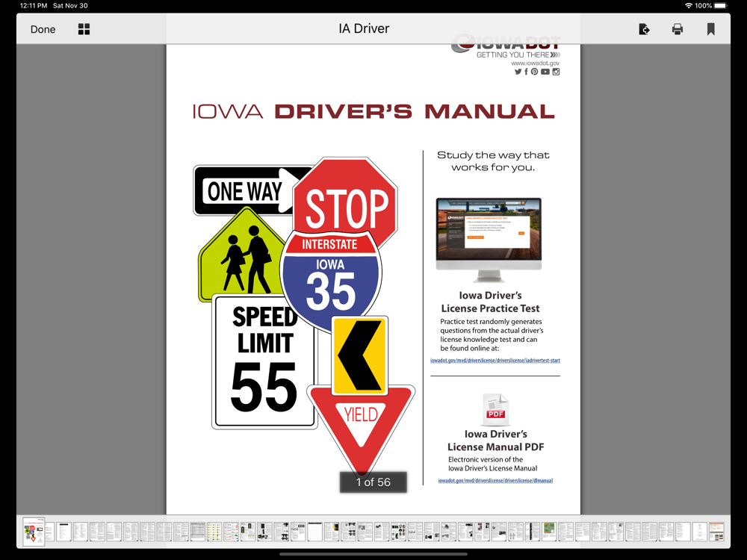
Task: Jump to dense gray table page thumbnail
Action: (x=198, y=532)
